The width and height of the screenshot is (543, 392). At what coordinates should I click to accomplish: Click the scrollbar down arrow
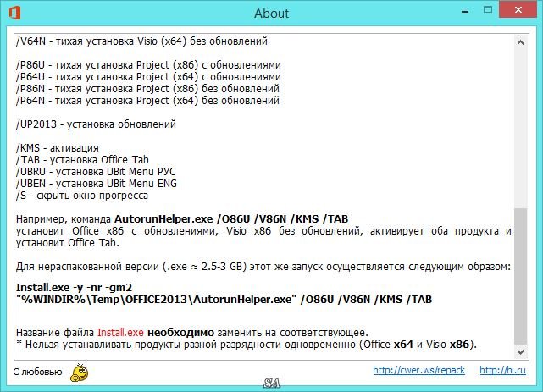tap(520, 352)
